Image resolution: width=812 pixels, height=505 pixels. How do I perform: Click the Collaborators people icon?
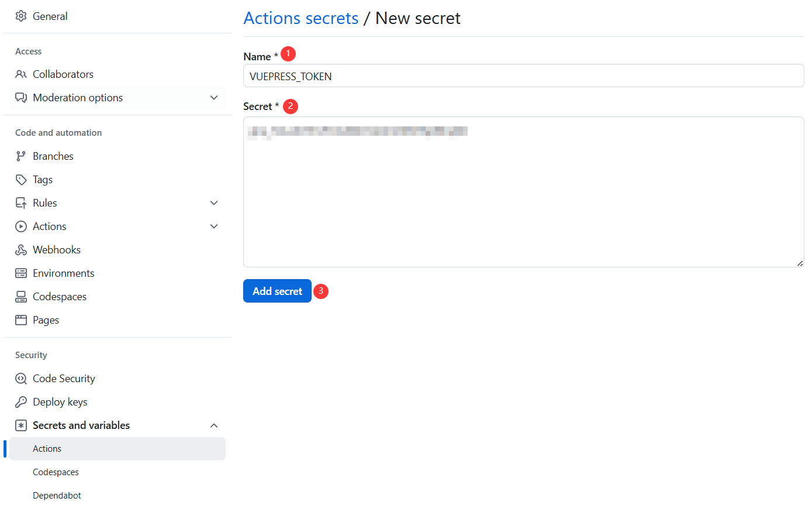pos(21,74)
